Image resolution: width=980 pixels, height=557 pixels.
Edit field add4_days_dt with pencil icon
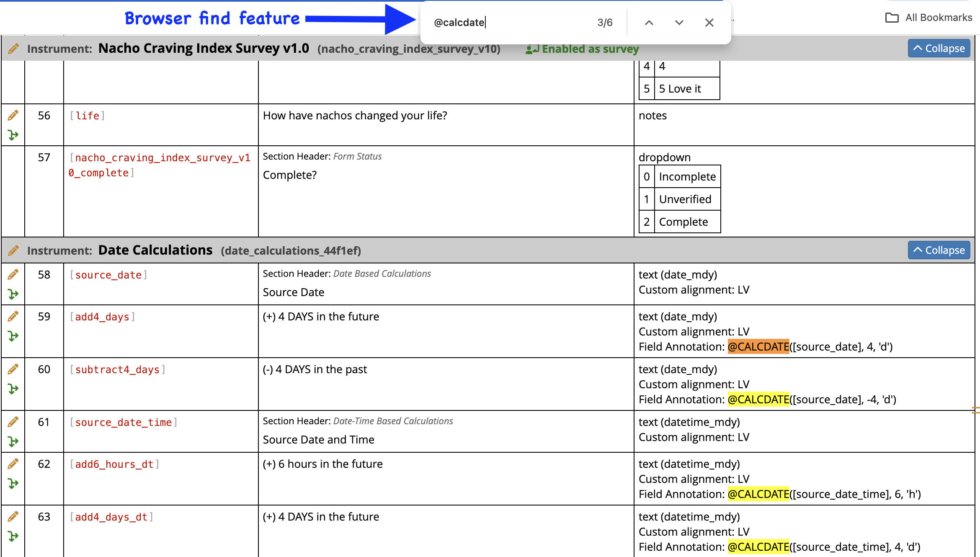13,516
